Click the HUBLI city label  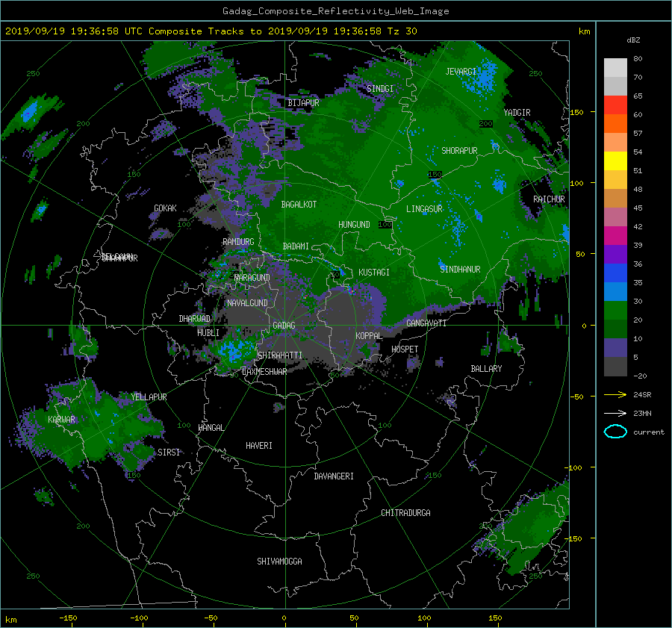pyautogui.click(x=208, y=333)
